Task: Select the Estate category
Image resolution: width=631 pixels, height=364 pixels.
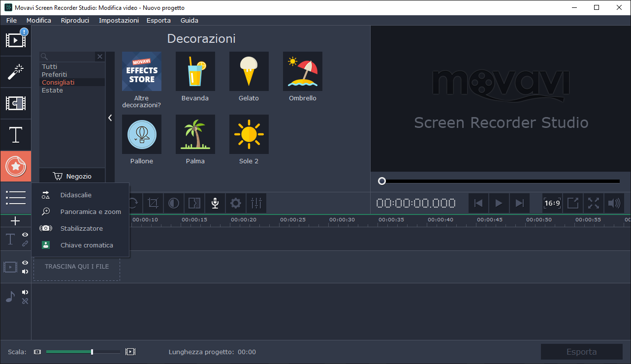Action: click(x=72, y=90)
